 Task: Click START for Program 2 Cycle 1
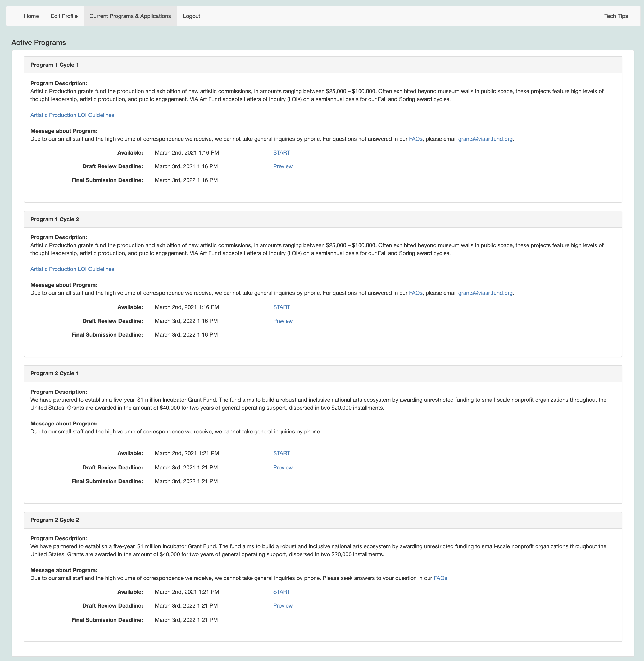(x=282, y=453)
